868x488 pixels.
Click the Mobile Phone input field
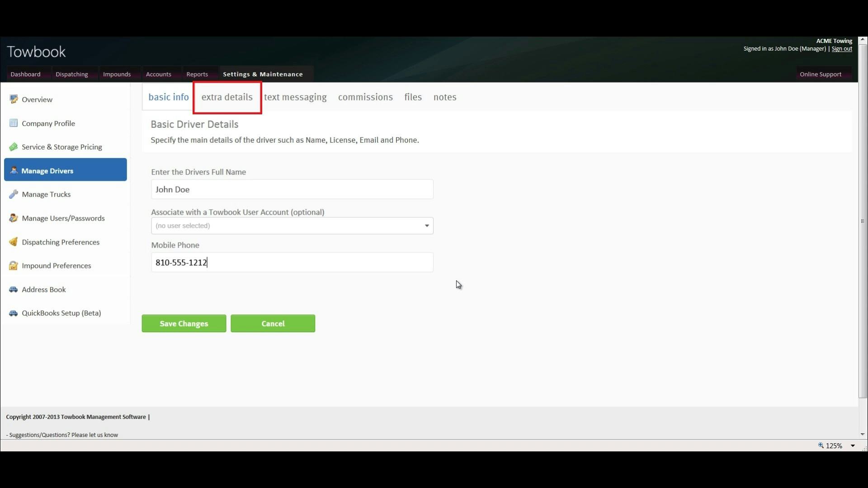[x=292, y=262]
